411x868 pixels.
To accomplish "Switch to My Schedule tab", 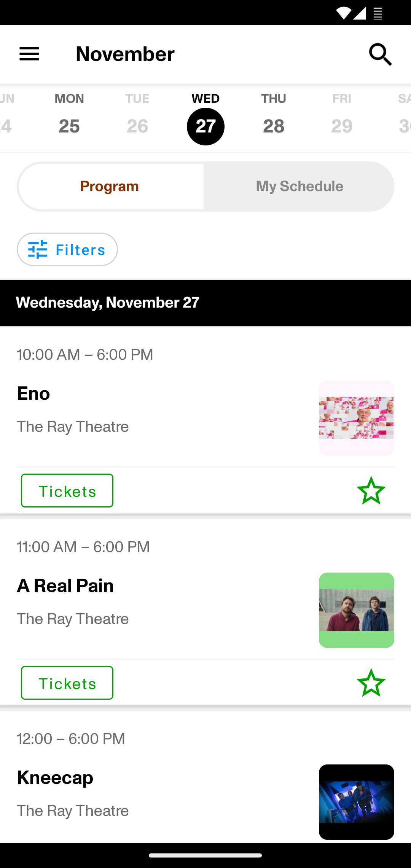I will [299, 187].
